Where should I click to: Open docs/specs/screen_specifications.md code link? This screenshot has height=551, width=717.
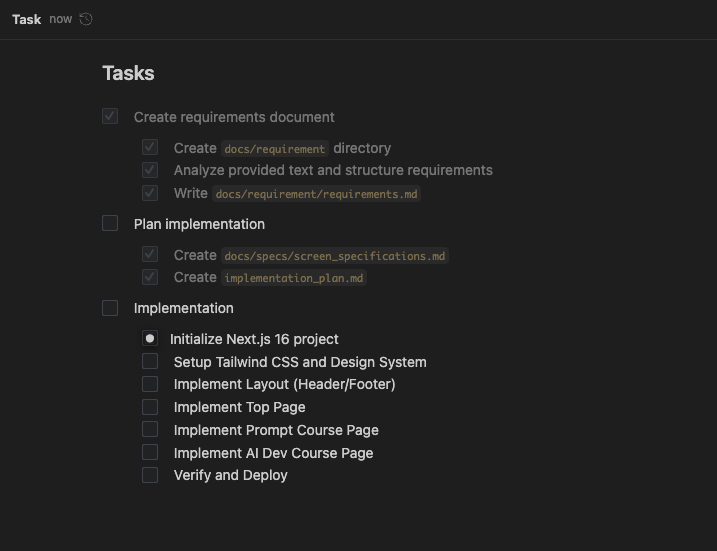335,256
